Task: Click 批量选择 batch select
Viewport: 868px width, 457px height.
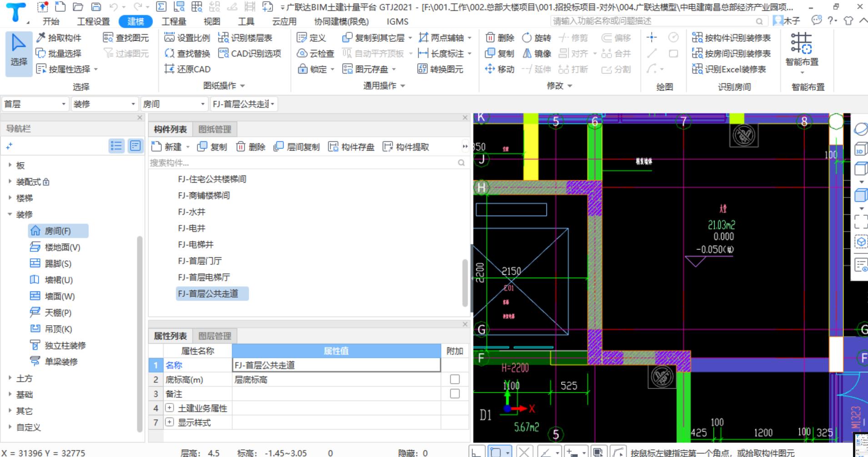Action: (59, 54)
